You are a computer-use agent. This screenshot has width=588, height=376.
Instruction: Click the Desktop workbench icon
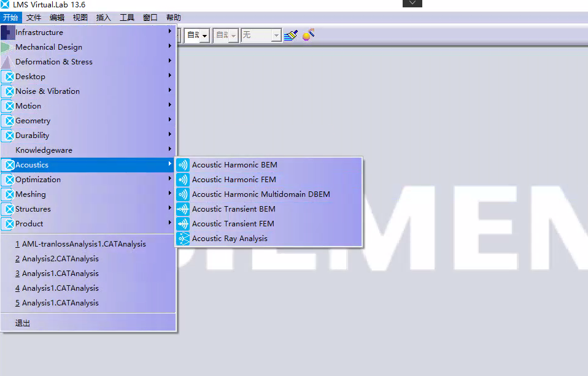tap(8, 77)
